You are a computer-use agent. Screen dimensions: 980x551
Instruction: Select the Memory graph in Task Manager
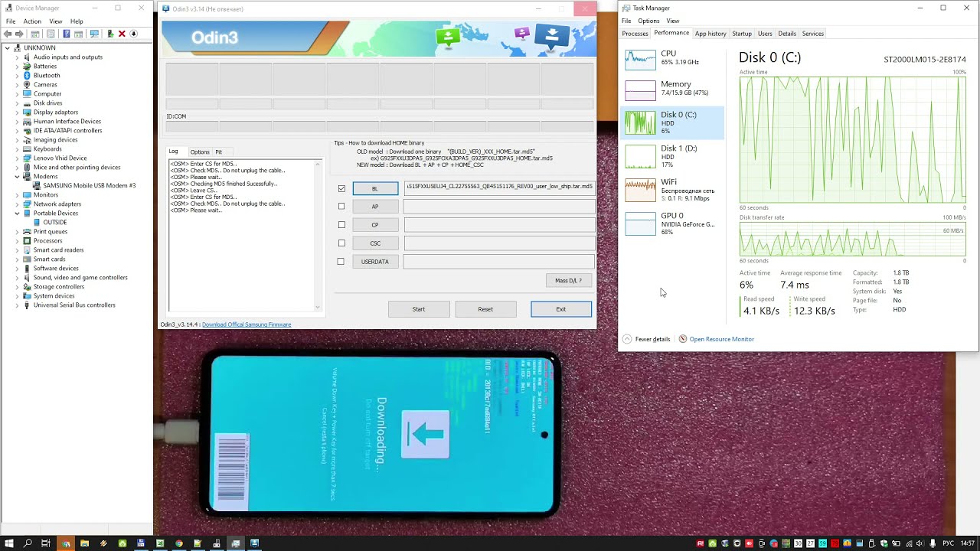640,90
